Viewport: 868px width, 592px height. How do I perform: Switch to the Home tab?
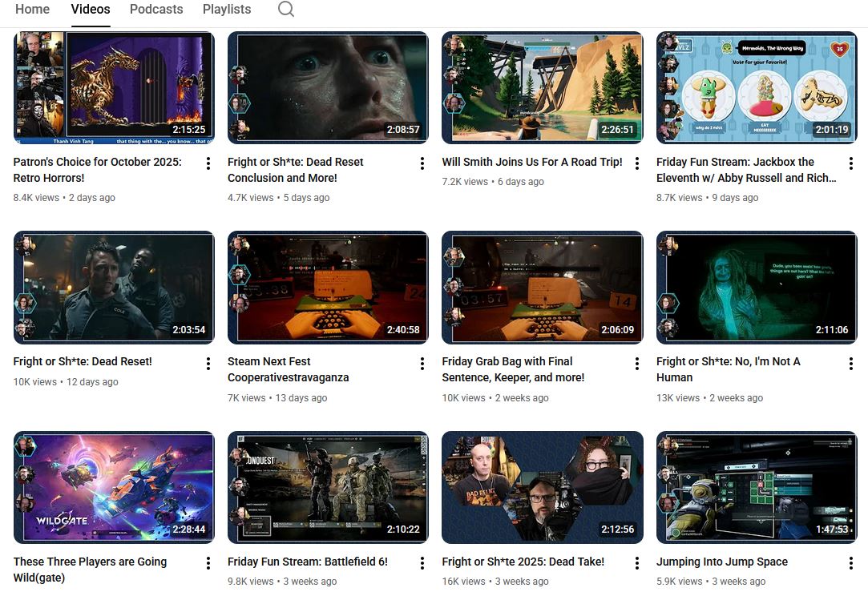[32, 10]
